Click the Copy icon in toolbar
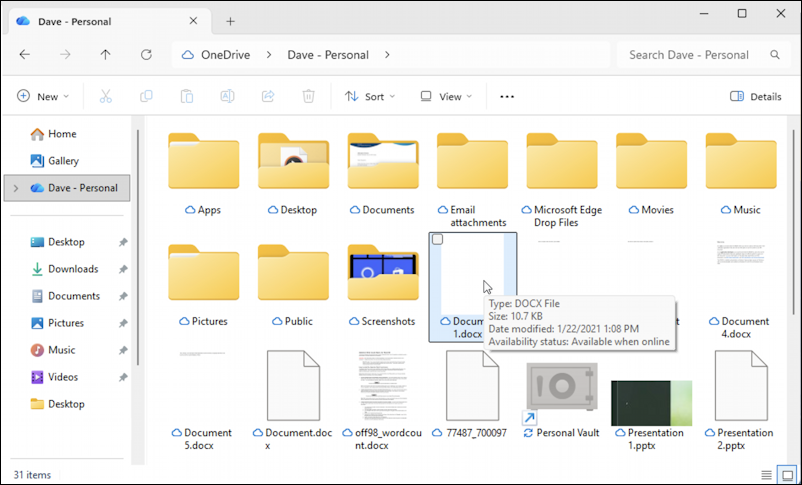Viewport: 802px width, 485px height. pyautogui.click(x=146, y=96)
